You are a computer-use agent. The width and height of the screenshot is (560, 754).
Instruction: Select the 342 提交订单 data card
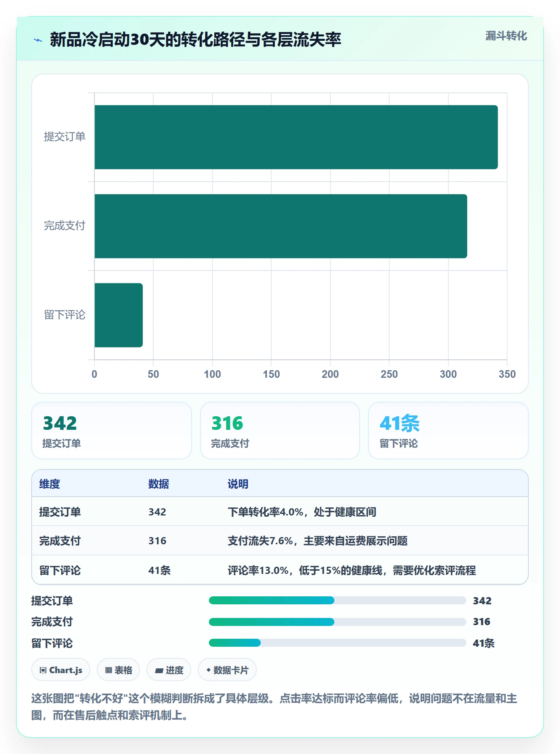tap(112, 431)
